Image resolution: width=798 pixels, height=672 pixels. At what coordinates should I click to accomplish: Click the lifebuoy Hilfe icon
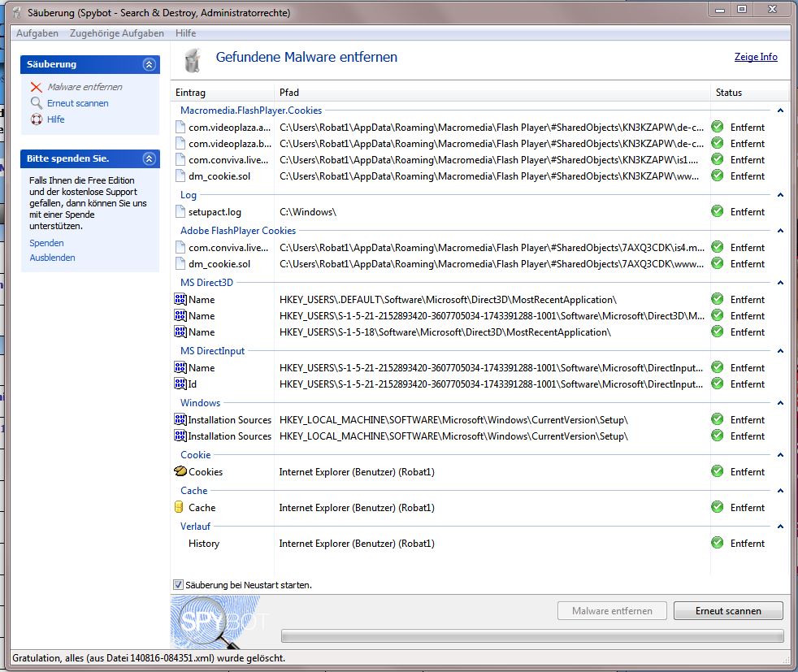[x=36, y=119]
